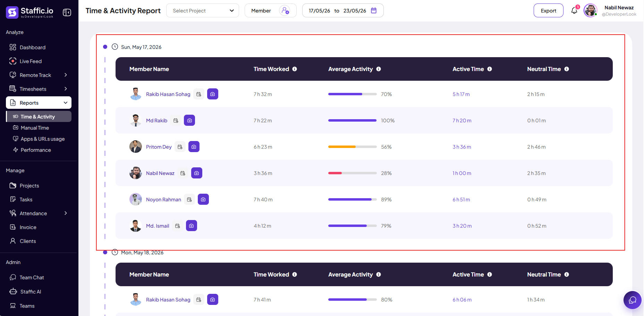Open the date range 17/05/26 to 23/05/26
The width and height of the screenshot is (644, 316).
pyautogui.click(x=343, y=10)
